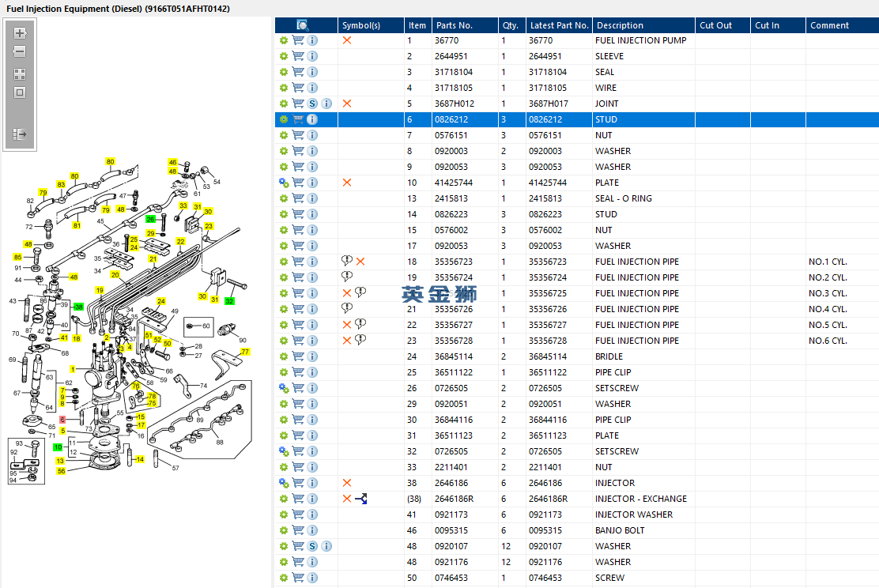Click the gear icon for the SEAL 31718104 row

pos(284,72)
